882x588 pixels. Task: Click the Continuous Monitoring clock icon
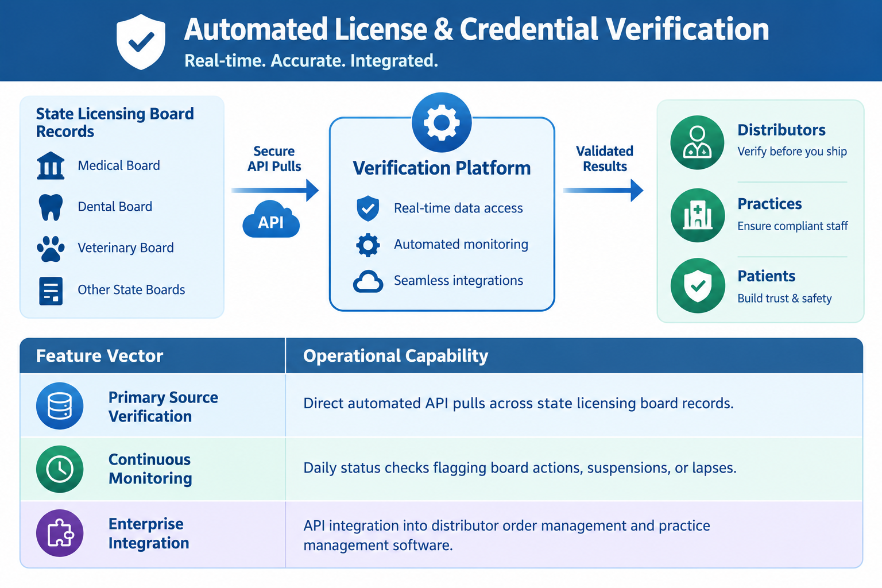(x=60, y=469)
